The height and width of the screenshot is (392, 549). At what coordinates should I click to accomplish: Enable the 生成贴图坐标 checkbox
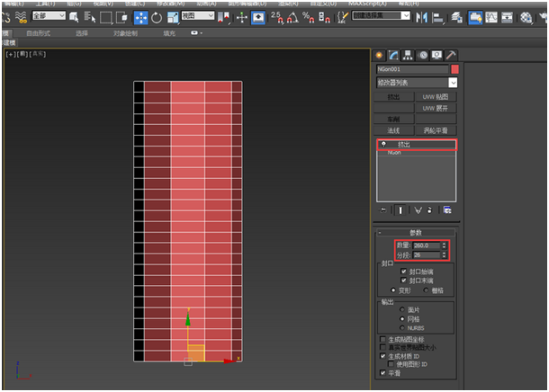pos(382,339)
